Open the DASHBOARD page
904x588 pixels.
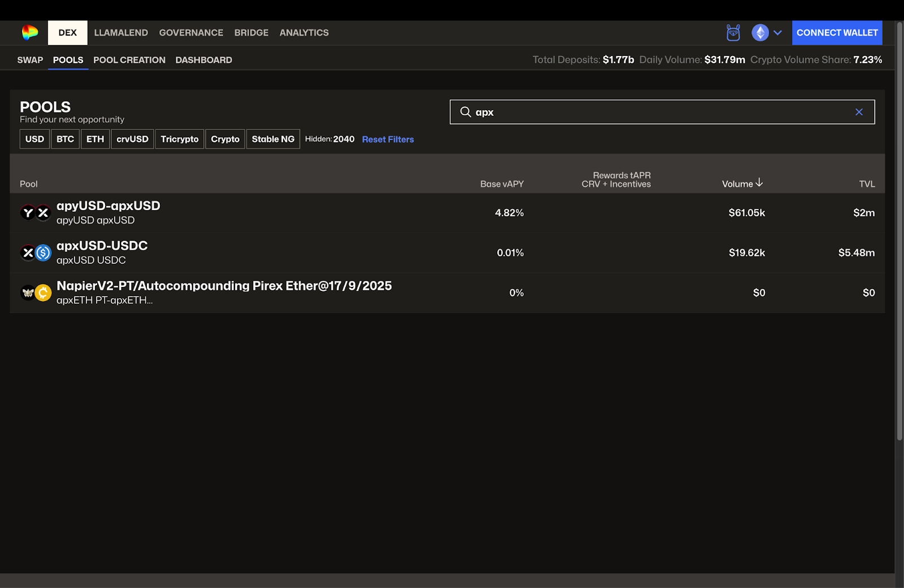pos(203,60)
